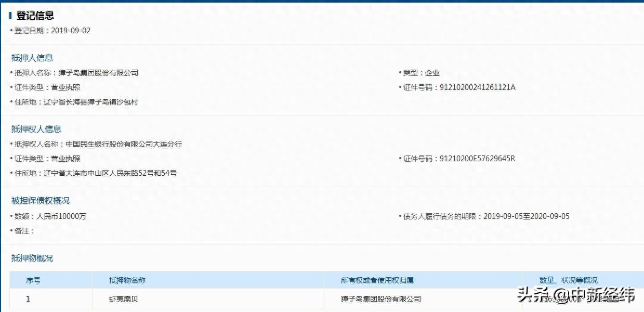Select table row number 1
644x312 pixels.
tap(28, 298)
